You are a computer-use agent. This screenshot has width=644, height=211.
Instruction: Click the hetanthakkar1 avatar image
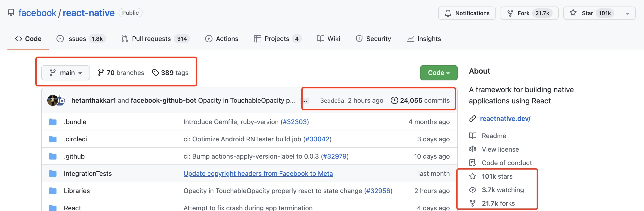click(53, 100)
